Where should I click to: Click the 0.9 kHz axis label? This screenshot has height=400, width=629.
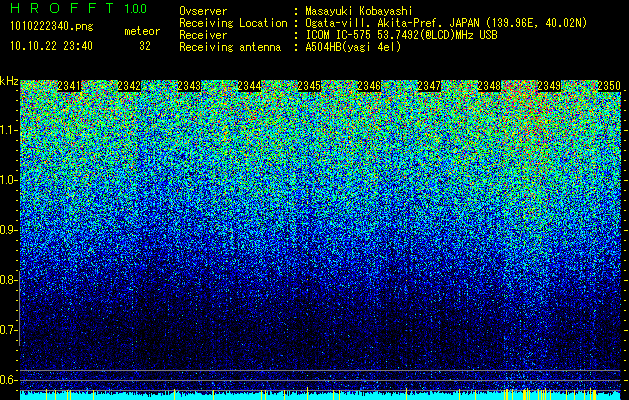pyautogui.click(x=9, y=230)
